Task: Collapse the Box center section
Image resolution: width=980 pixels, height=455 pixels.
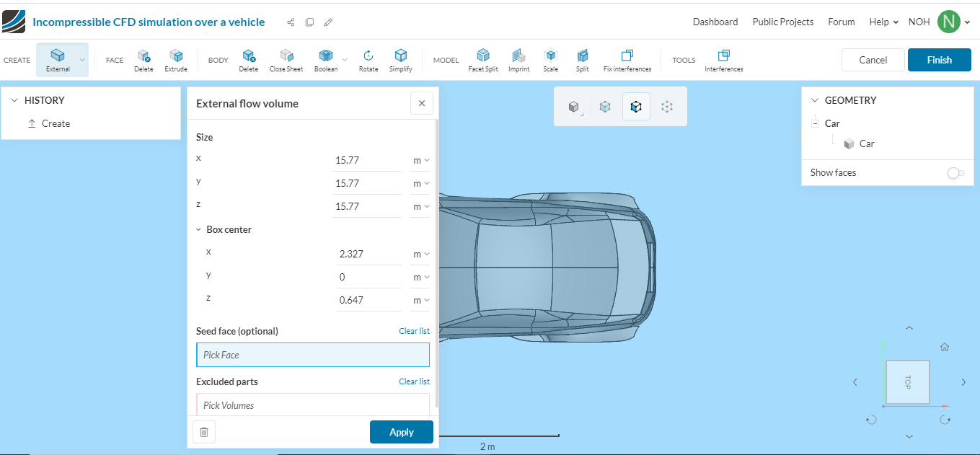Action: point(199,229)
